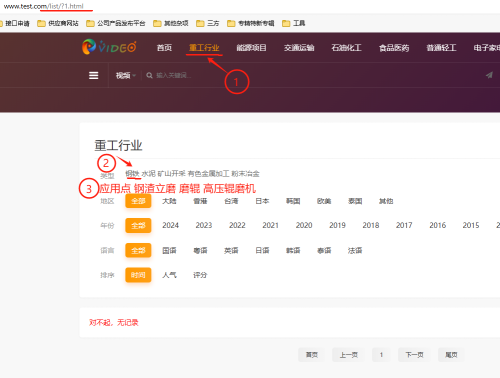
Task: Choose 日语 language filter
Action: tap(262, 250)
